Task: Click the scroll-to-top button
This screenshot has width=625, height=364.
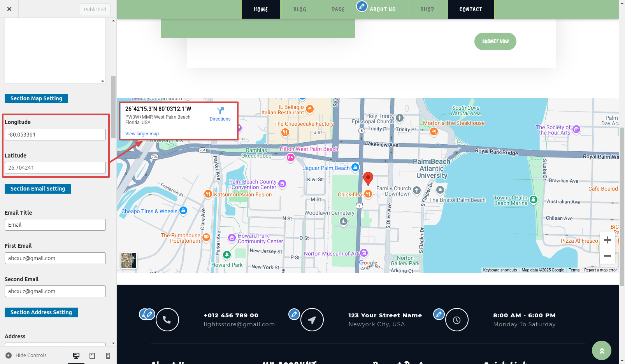Action: pos(602,350)
